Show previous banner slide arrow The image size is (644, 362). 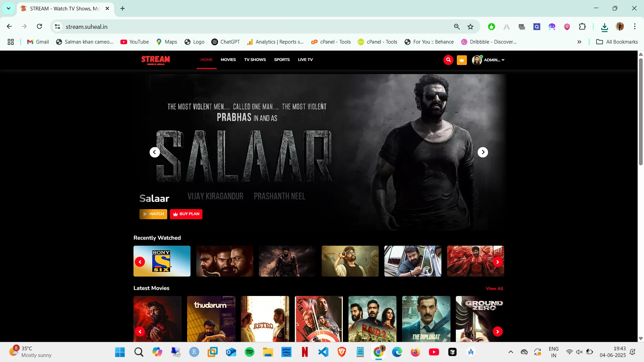[x=155, y=152]
